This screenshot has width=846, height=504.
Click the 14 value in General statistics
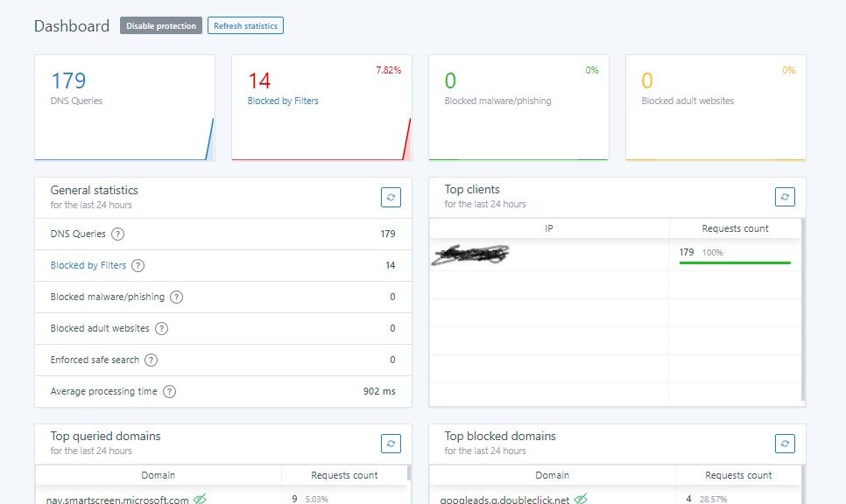point(390,265)
